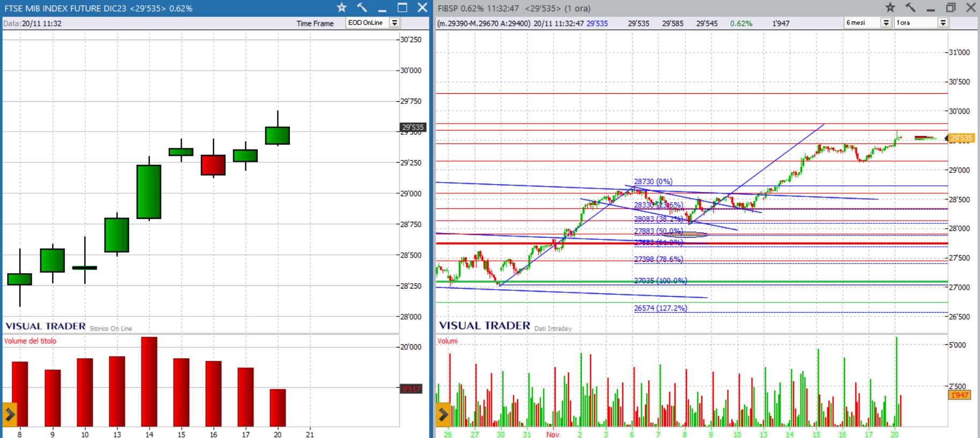Open the tools hammer icon in FTSE MIB window
Screen dimensions: 980x438
click(362, 7)
